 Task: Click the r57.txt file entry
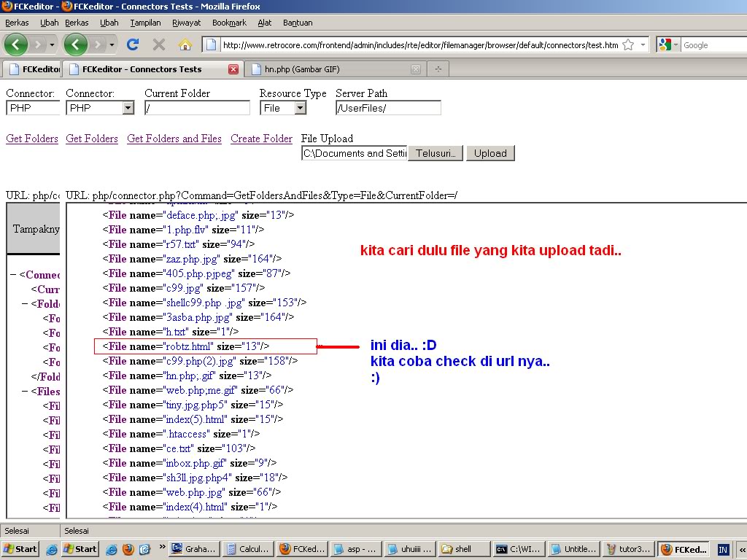pos(179,244)
